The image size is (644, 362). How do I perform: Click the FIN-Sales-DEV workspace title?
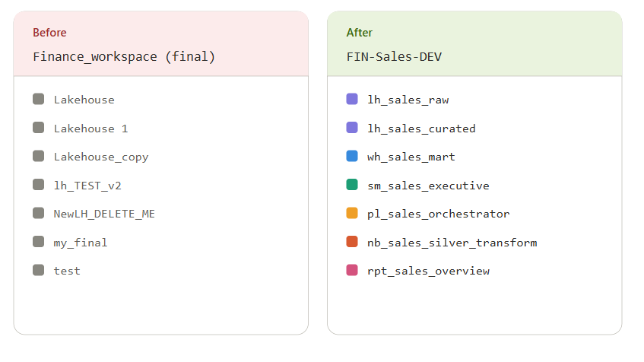(394, 56)
